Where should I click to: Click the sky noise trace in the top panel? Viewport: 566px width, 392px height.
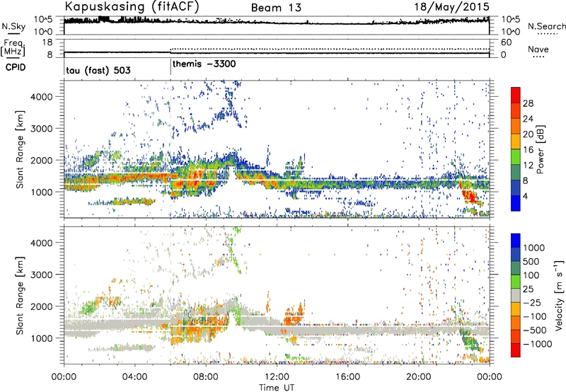pos(277,22)
